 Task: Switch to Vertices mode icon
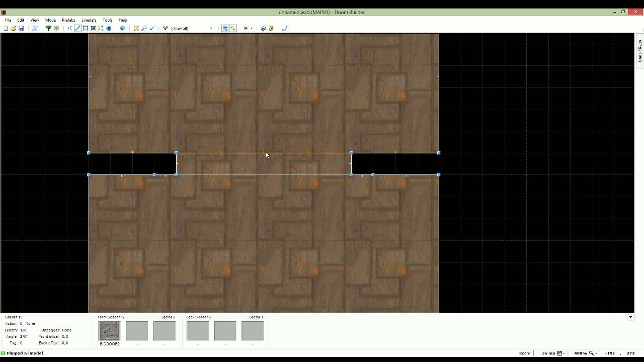pyautogui.click(x=69, y=28)
